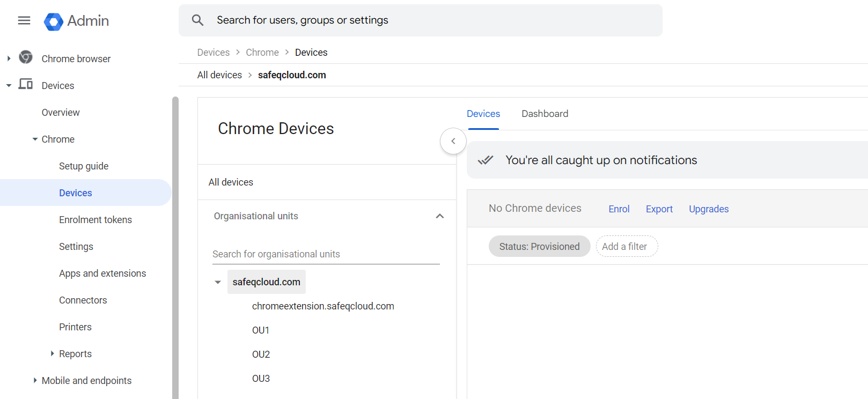Collapse the Chrome Devices side panel
This screenshot has height=399, width=868.
tap(453, 141)
